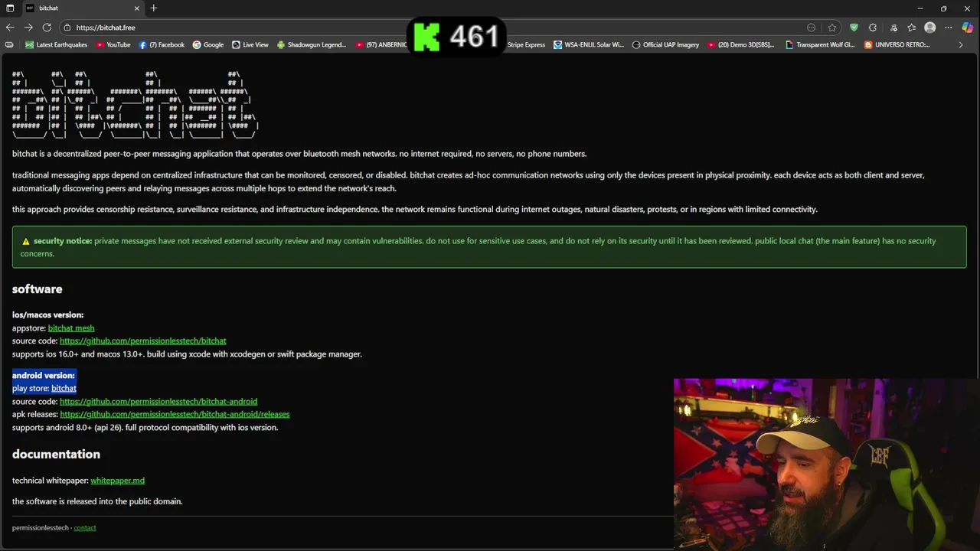Click the security notice warning icon

click(25, 241)
